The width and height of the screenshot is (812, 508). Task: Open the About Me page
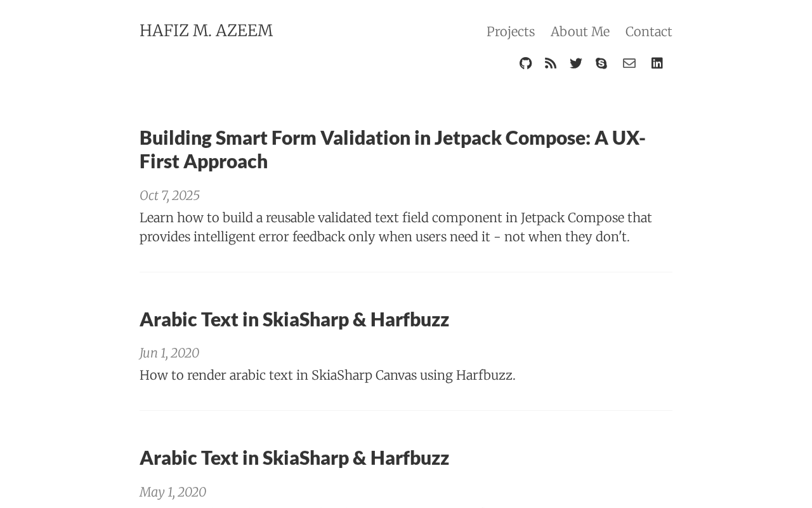coord(580,32)
